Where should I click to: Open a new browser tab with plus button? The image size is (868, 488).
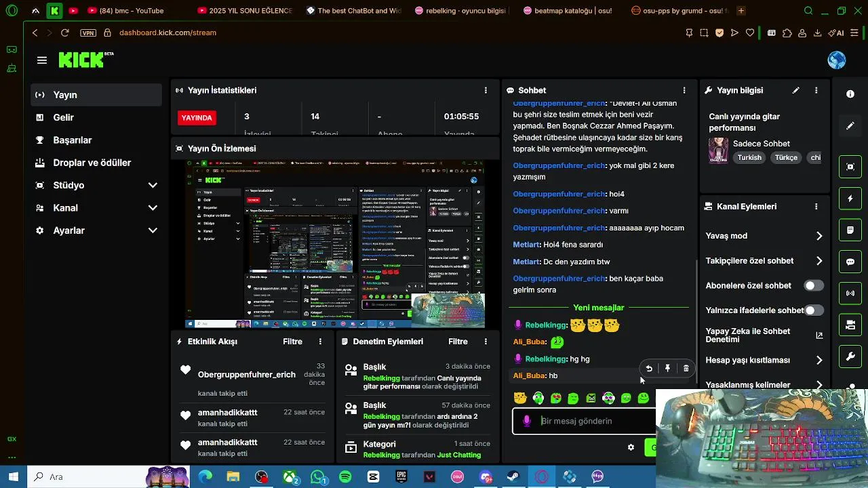pos(741,11)
